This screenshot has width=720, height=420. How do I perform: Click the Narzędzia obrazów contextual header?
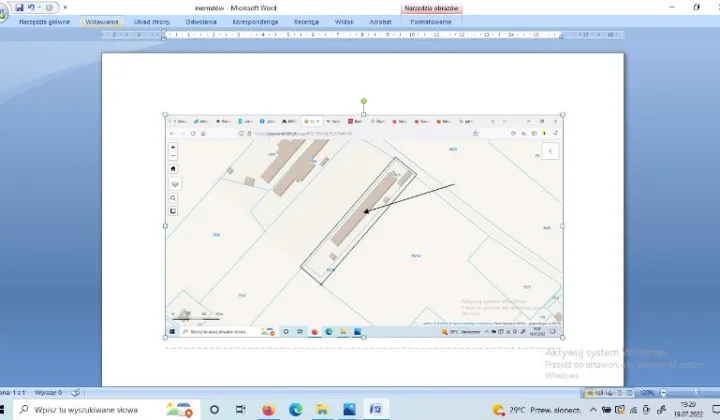(x=431, y=8)
